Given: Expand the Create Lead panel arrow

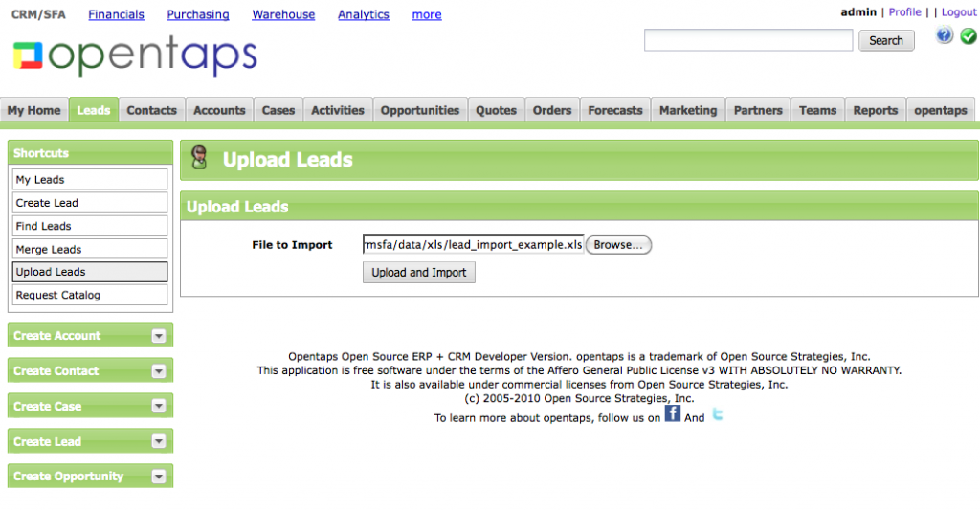Looking at the screenshot, I should pos(159,442).
